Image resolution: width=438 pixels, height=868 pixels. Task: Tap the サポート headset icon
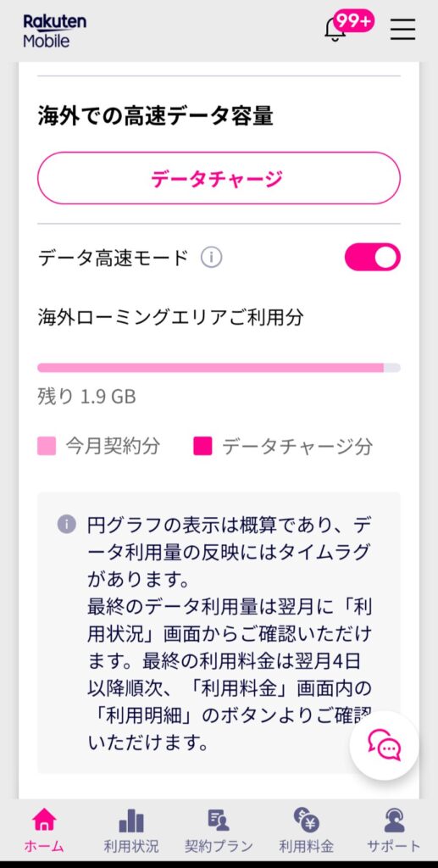pos(394,821)
